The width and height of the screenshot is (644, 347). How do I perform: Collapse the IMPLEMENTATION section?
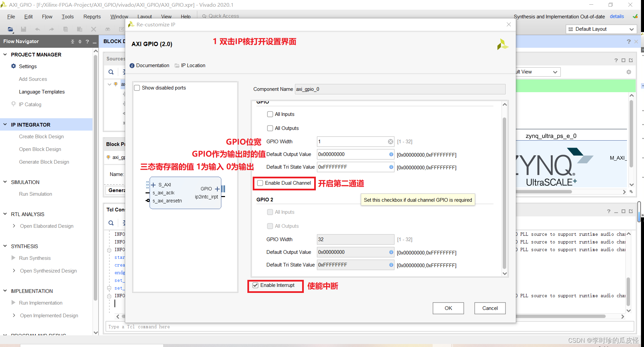(x=5, y=291)
